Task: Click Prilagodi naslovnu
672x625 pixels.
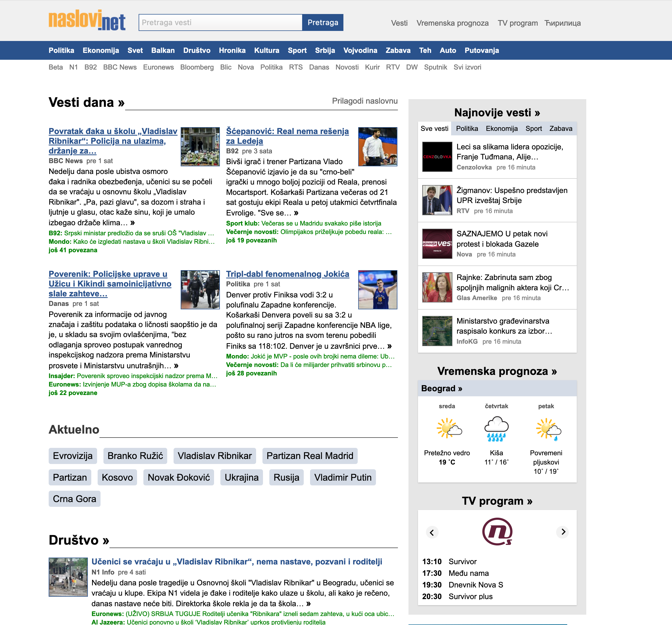Action: click(x=365, y=101)
